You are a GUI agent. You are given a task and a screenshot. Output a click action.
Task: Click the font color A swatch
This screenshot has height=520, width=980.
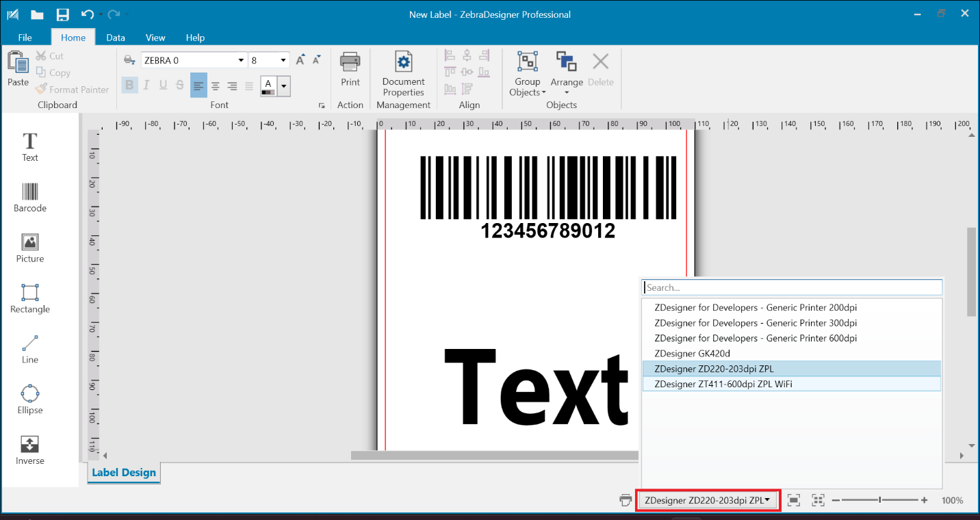click(x=269, y=86)
